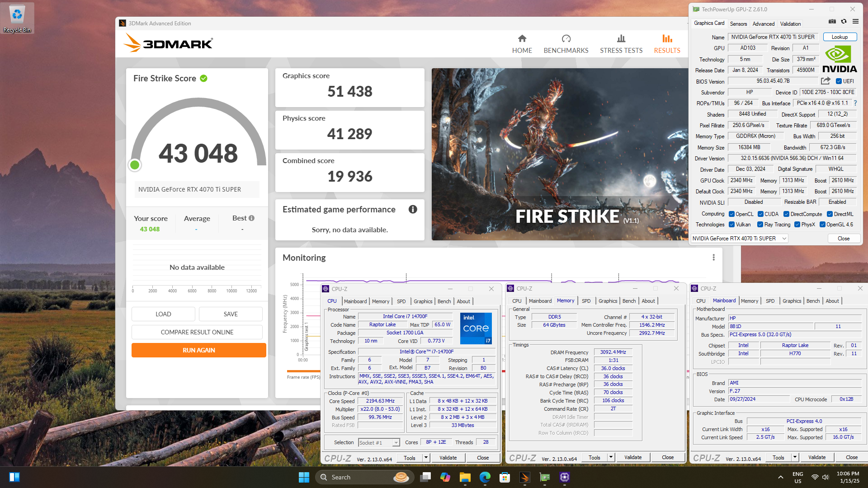The width and height of the screenshot is (868, 488).
Task: Open the 3DMark Home icon
Action: pyautogui.click(x=522, y=39)
